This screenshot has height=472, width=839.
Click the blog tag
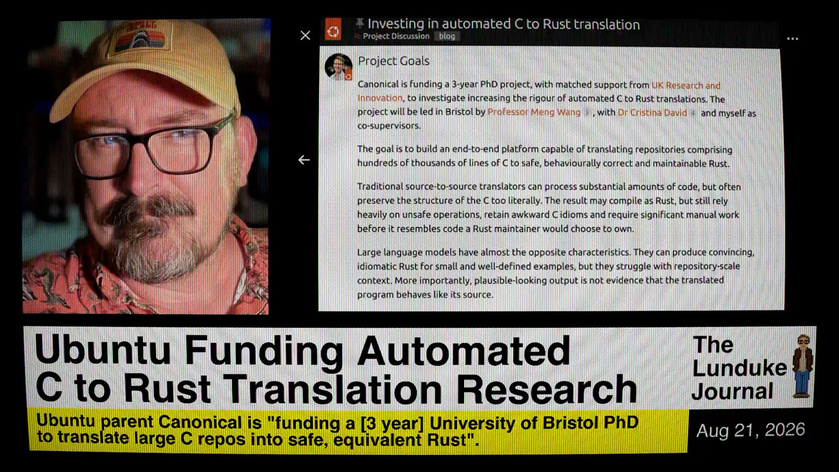[x=447, y=36]
